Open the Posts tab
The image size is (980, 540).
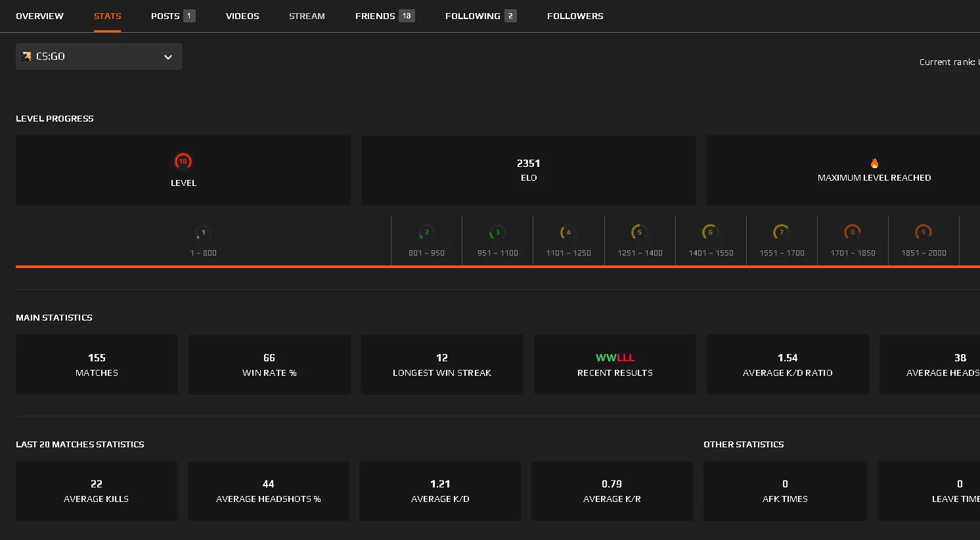coord(173,16)
